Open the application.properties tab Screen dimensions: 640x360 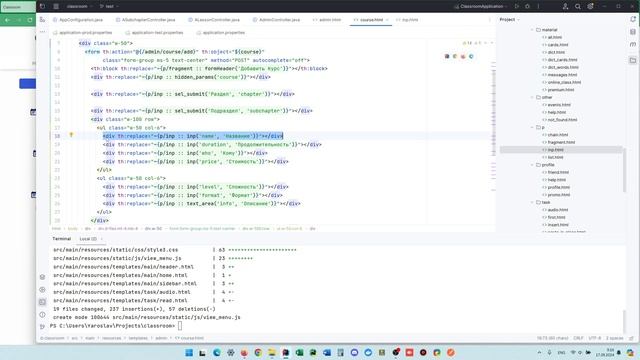tap(221, 33)
